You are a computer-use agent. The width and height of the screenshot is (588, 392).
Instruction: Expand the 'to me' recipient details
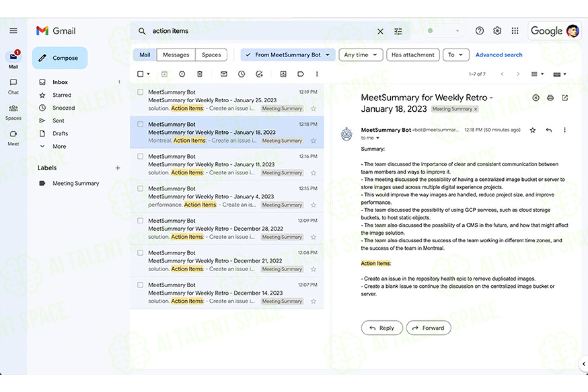click(x=377, y=138)
